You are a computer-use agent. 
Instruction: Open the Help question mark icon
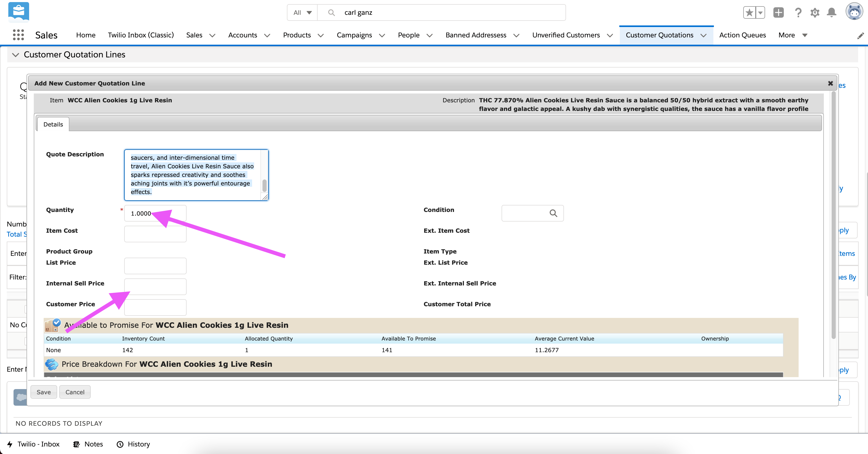pyautogui.click(x=798, y=13)
